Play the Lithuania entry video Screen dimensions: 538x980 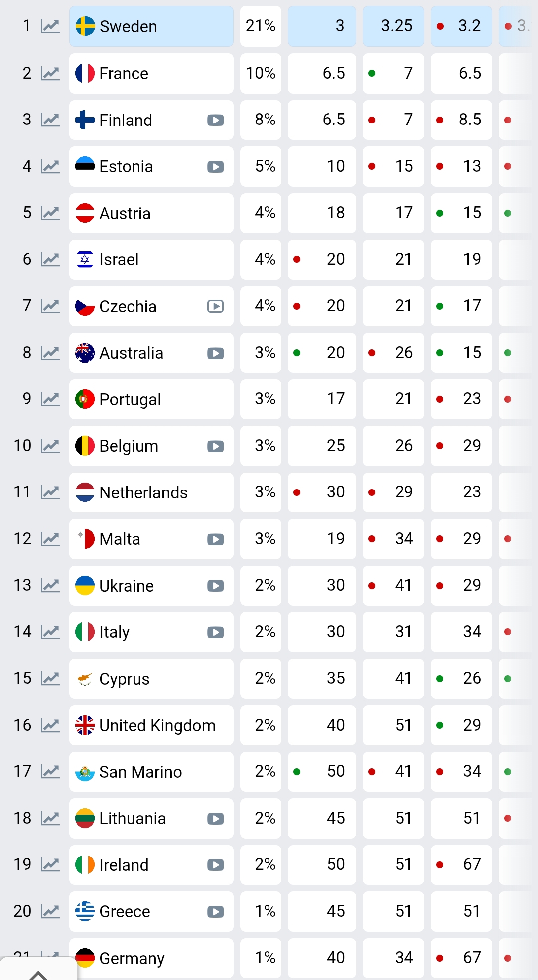tap(215, 819)
